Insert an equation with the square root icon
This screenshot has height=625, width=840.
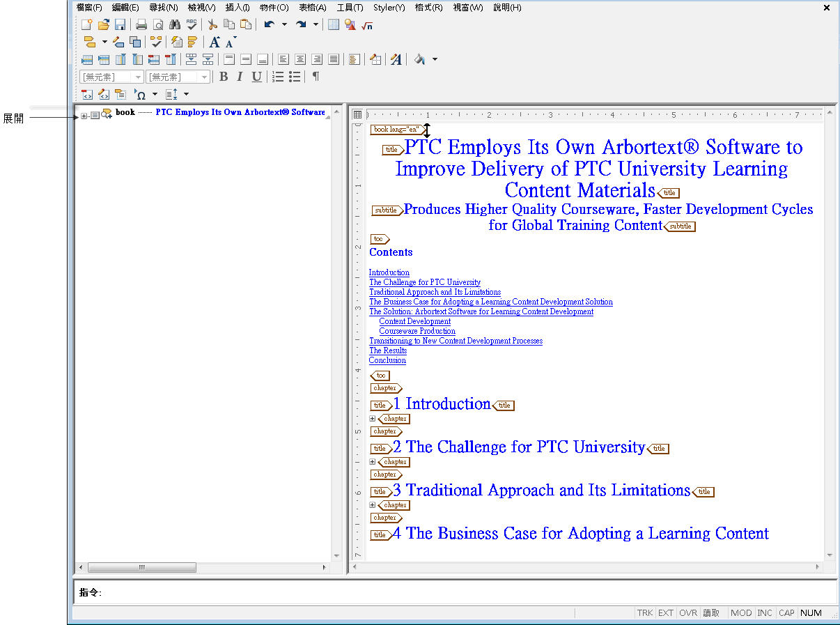(367, 25)
